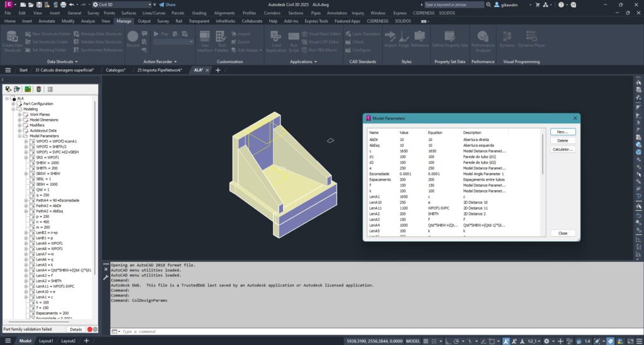Select the SHBW = 1000 tree item
Viewport: 644px width, 345px height.
pos(47,163)
